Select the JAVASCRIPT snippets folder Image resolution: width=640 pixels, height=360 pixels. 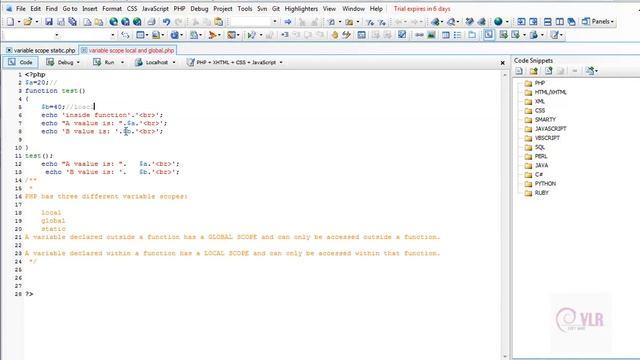[x=546, y=129]
